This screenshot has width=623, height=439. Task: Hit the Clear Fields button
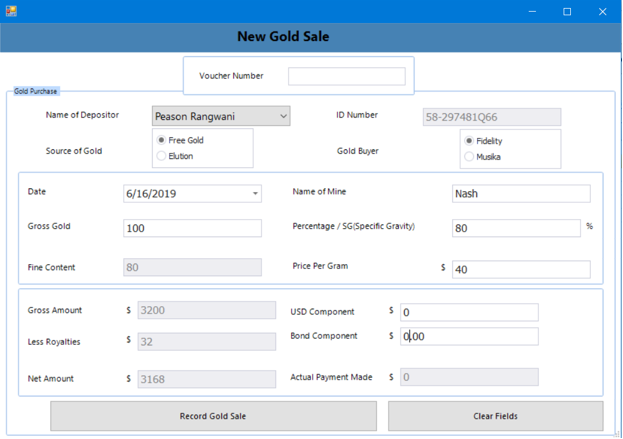[x=495, y=416]
